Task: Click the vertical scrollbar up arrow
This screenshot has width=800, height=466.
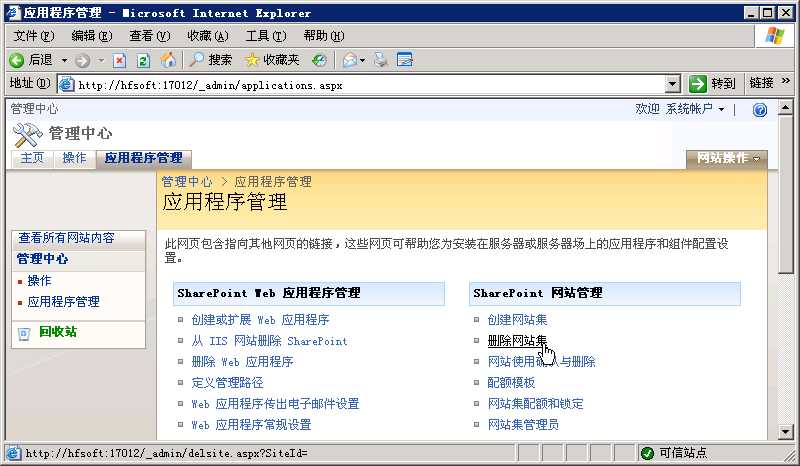Action: pos(785,108)
